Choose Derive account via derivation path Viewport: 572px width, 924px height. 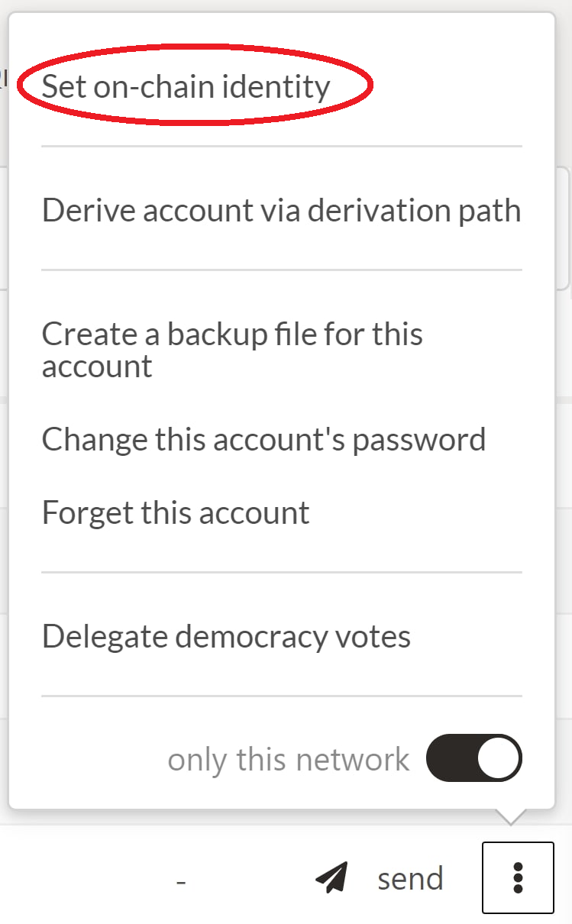281,210
